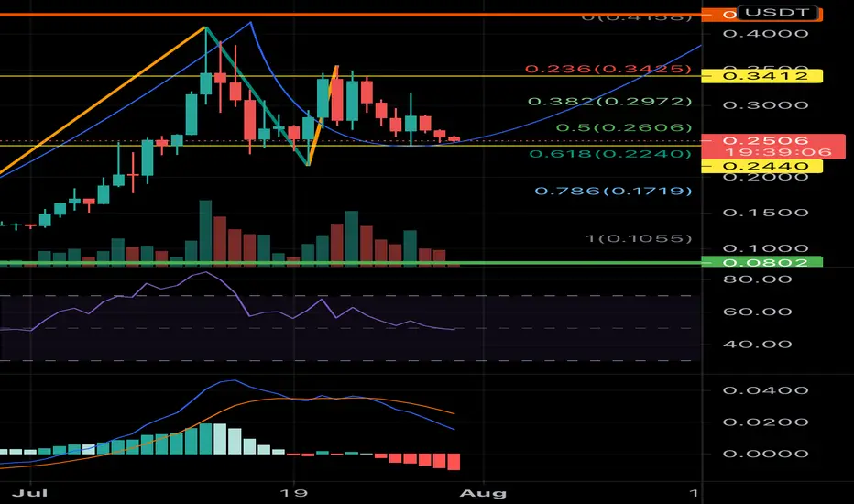This screenshot has height=504, width=854.
Task: Click the 0.3000 price axis value
Action: (x=765, y=105)
